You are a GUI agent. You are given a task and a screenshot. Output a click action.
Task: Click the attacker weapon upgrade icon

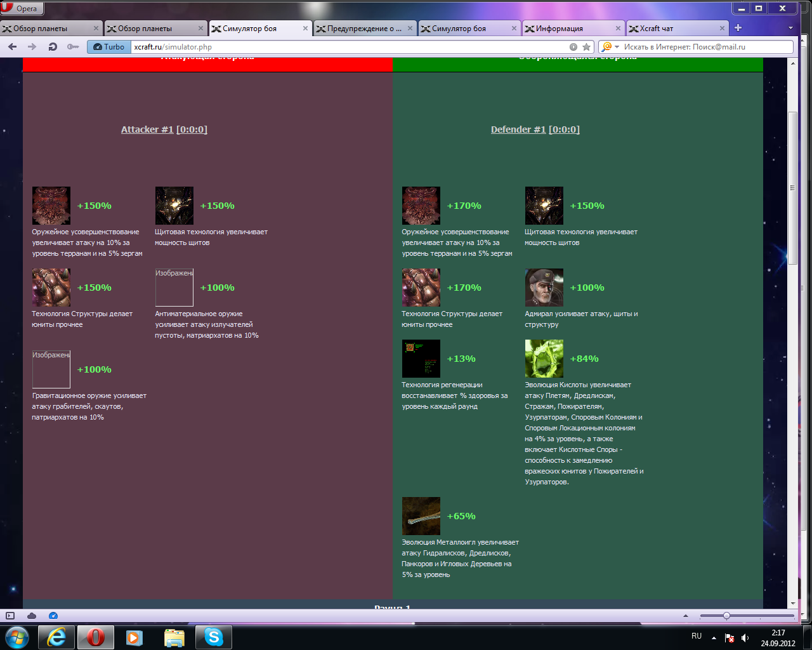pyautogui.click(x=51, y=206)
